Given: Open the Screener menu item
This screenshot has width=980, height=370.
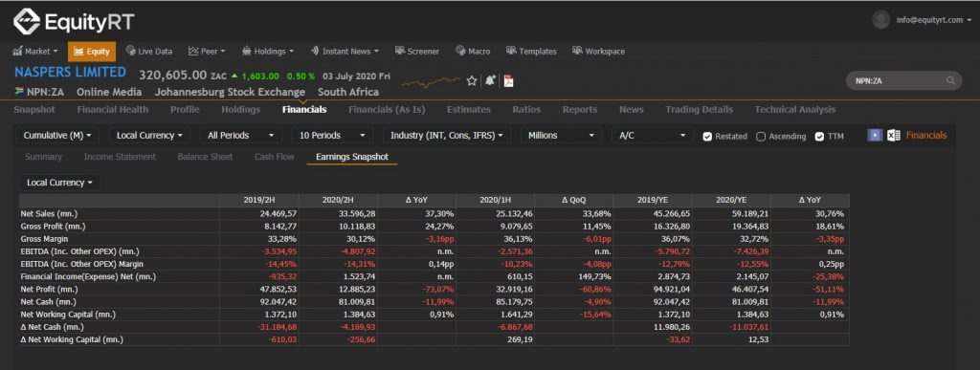Looking at the screenshot, I should (x=417, y=52).
